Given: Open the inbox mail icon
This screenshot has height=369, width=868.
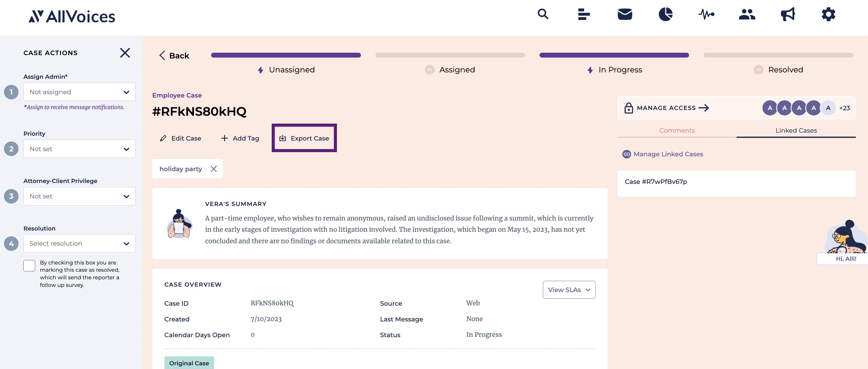Looking at the screenshot, I should pyautogui.click(x=624, y=15).
